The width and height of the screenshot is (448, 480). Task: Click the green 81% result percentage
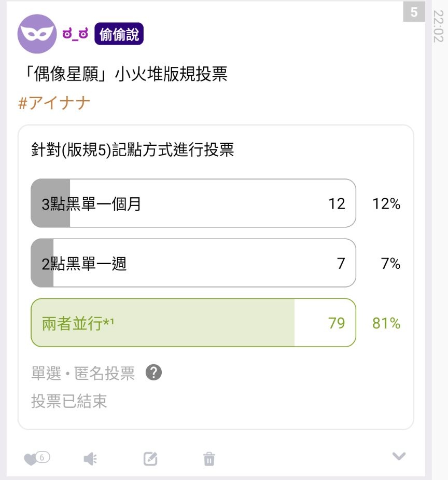(x=386, y=323)
